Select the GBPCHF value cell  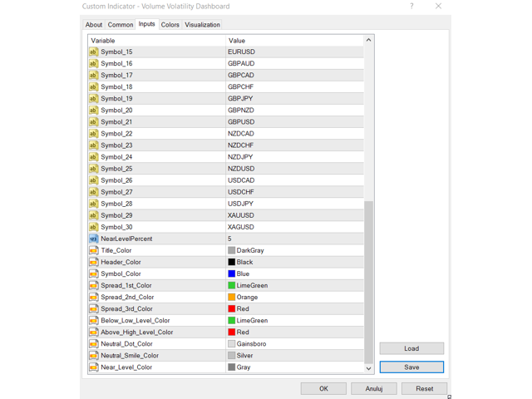294,87
